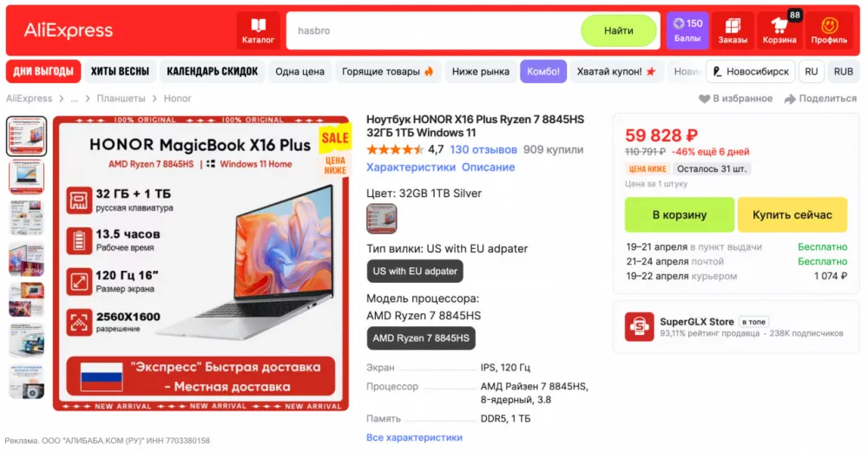Open the 130 отзывов reviews link

(483, 149)
